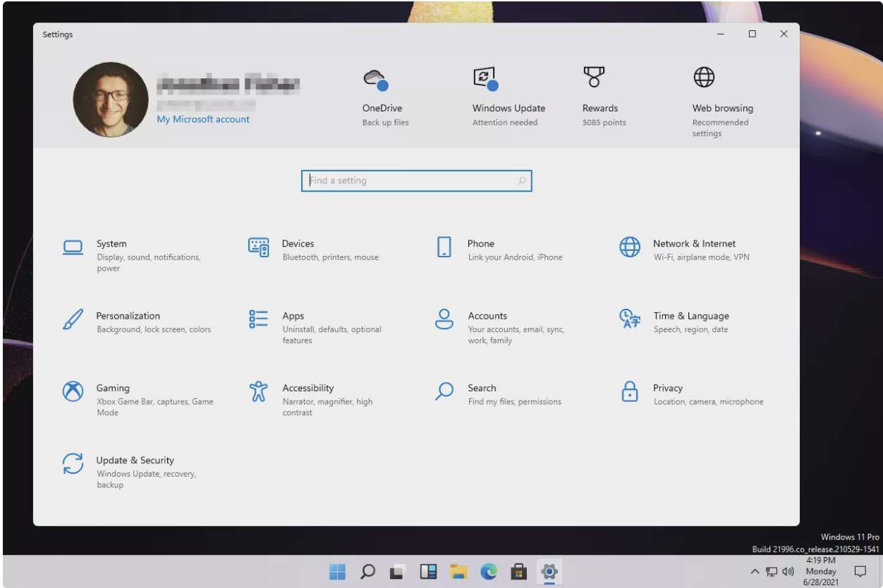Click the OneDrive Back up files text
The image size is (883, 588).
(x=386, y=122)
